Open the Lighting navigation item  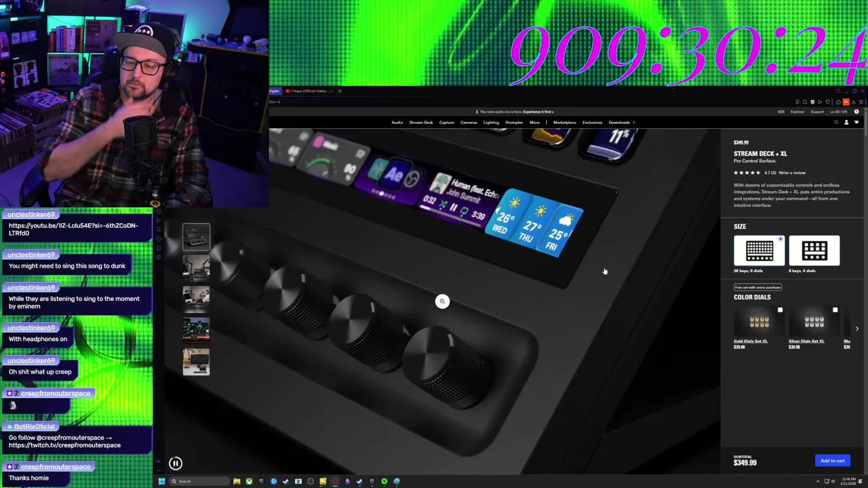[x=491, y=123]
